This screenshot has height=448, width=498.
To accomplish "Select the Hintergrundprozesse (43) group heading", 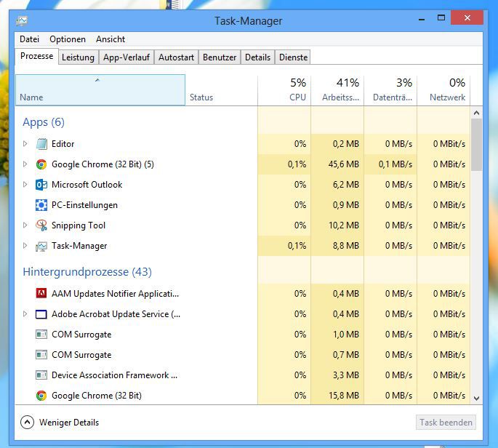I will (x=87, y=272).
